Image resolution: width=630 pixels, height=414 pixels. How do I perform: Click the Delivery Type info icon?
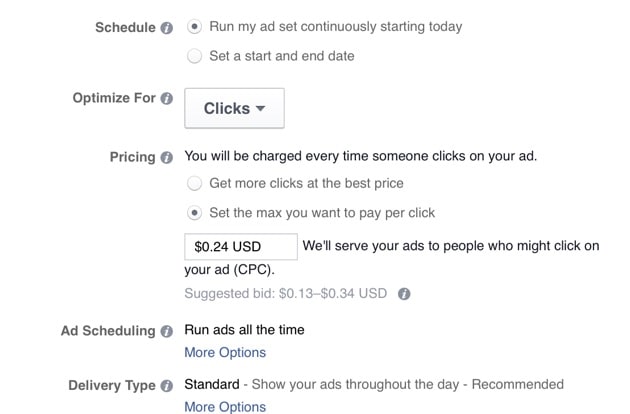[x=167, y=385]
